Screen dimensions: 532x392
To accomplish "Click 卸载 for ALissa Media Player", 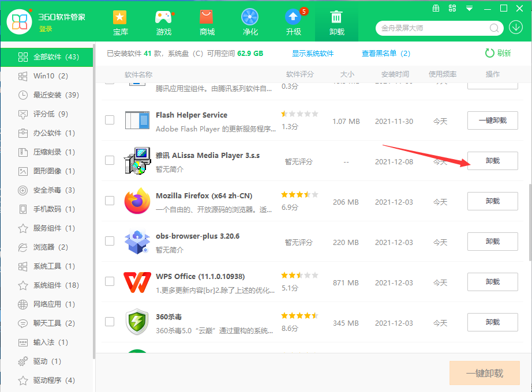I will click(x=493, y=161).
